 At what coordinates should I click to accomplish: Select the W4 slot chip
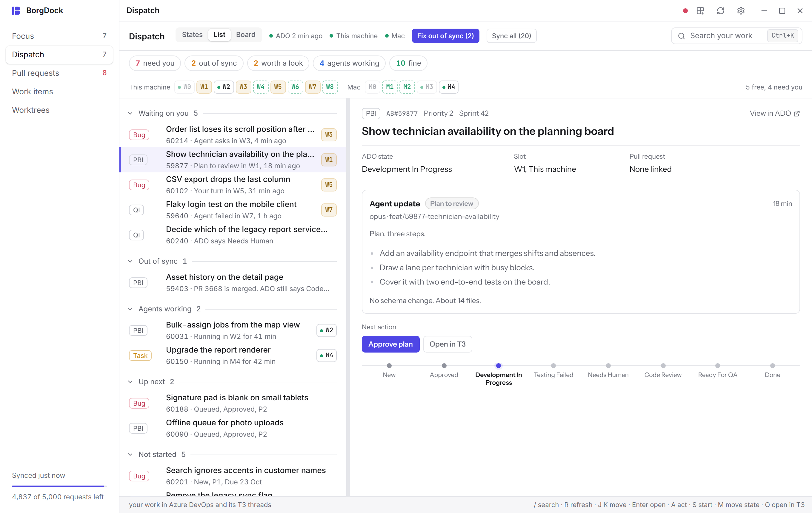[261, 87]
